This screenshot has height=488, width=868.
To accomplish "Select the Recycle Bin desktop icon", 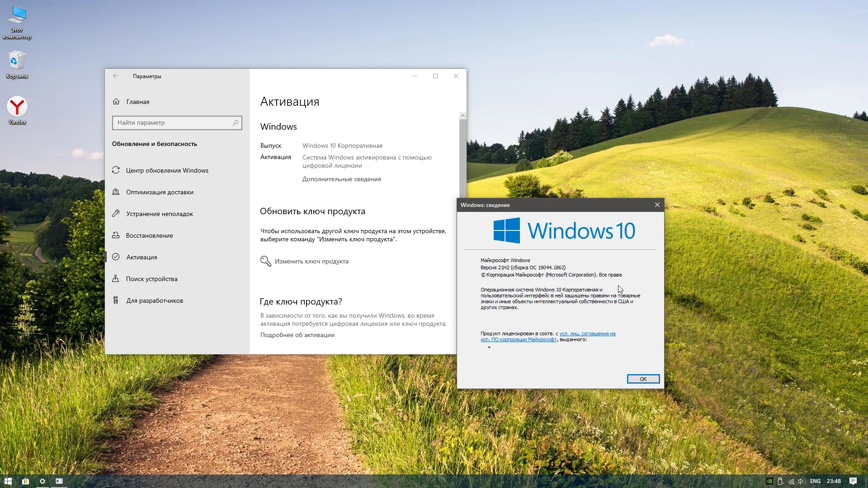I will [17, 61].
